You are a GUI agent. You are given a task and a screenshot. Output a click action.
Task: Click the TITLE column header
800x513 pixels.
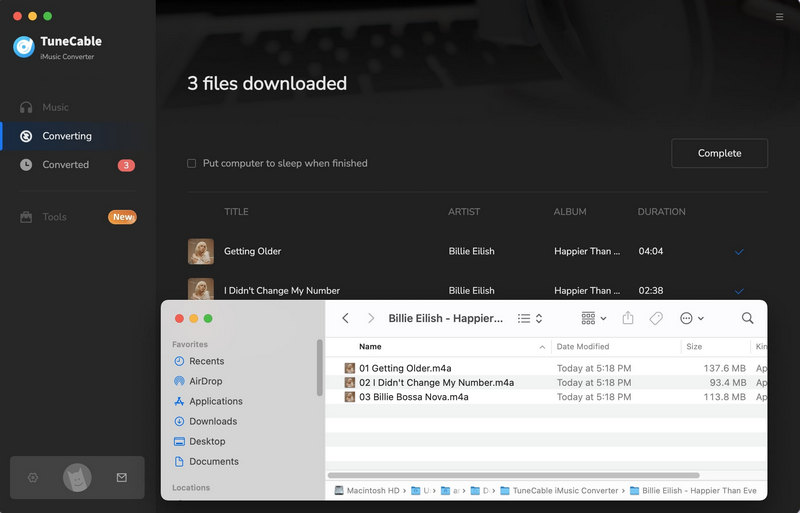tap(236, 211)
